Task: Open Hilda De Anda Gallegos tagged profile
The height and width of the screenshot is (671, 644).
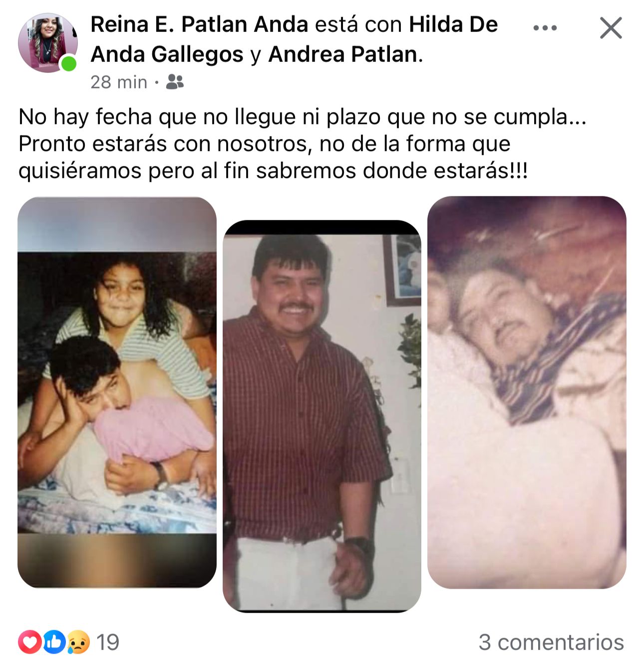Action: tap(295, 39)
